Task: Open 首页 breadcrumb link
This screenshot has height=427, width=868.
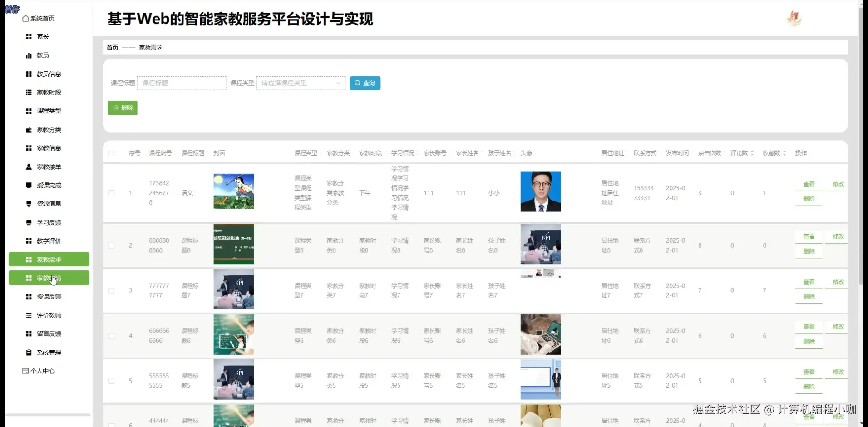Action: (112, 47)
